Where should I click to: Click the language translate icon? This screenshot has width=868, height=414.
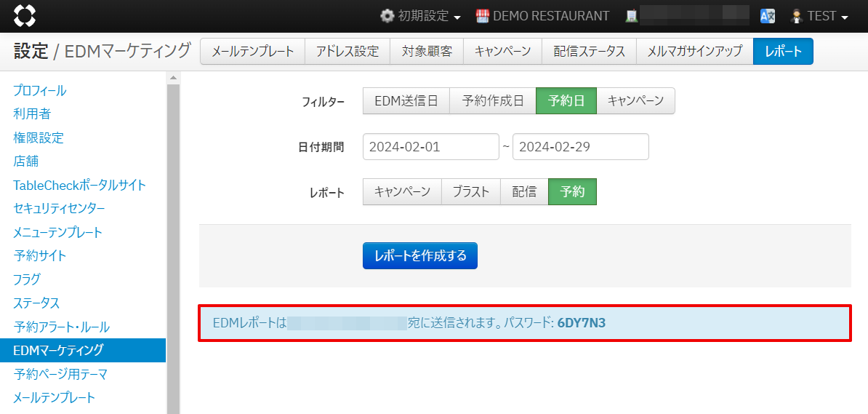pyautogui.click(x=767, y=16)
